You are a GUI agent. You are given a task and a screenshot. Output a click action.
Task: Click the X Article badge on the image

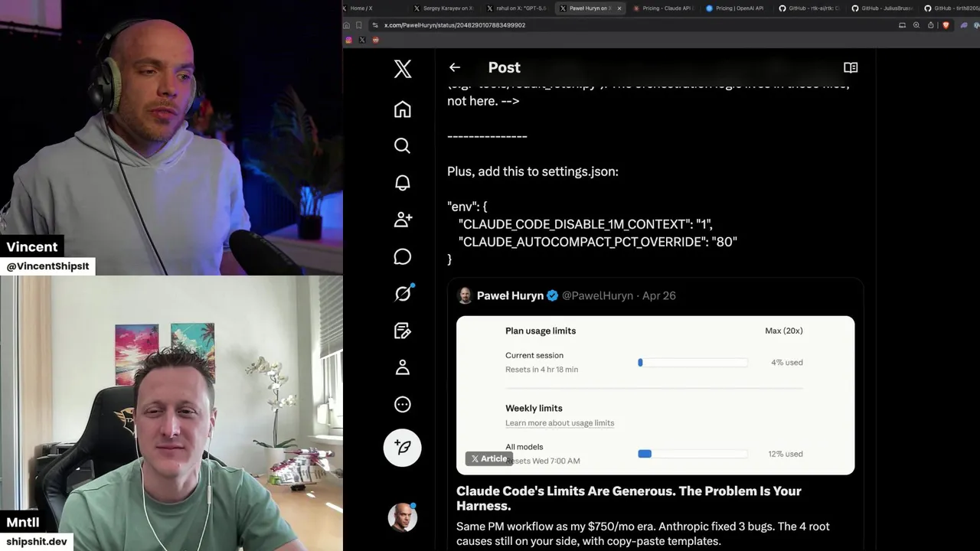(488, 458)
